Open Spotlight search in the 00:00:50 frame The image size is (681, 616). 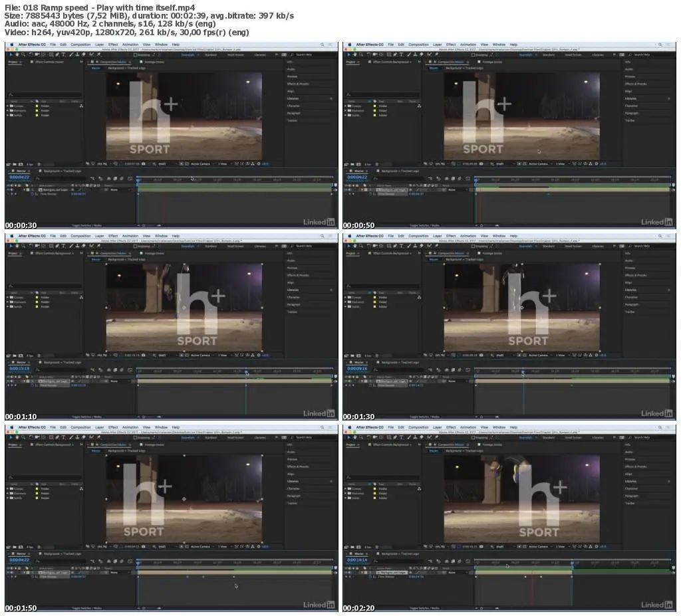click(x=660, y=45)
